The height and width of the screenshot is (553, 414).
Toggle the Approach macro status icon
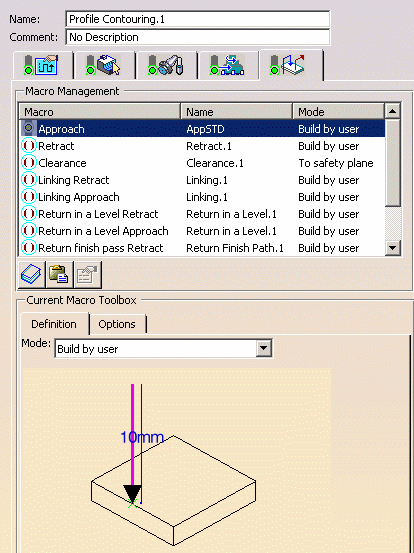(29, 128)
